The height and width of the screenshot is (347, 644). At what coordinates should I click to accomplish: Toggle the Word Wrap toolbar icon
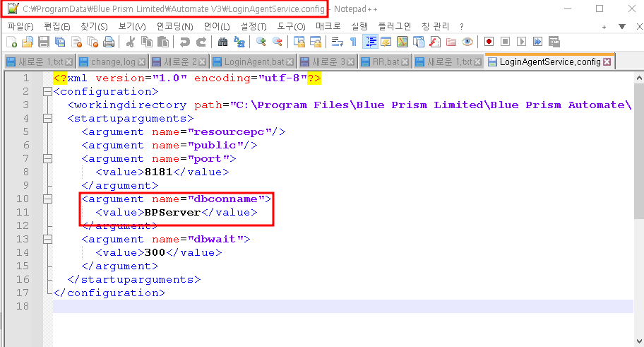(338, 42)
